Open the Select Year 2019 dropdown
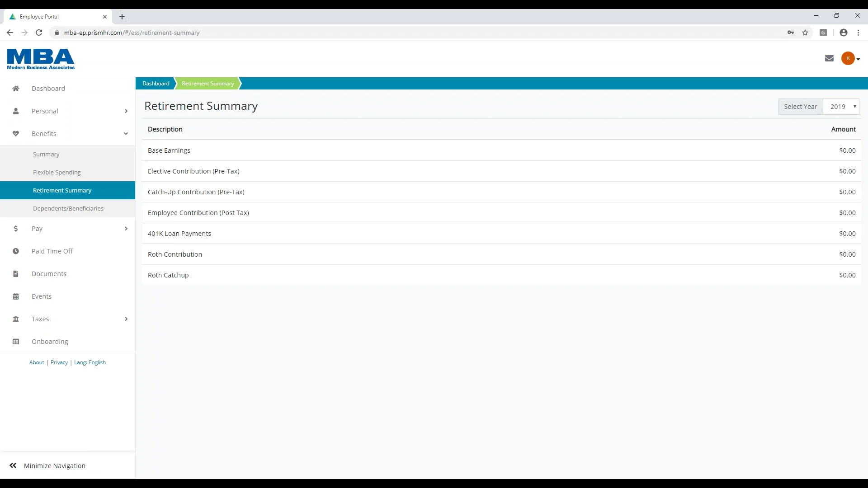Image resolution: width=868 pixels, height=488 pixels. coord(841,107)
